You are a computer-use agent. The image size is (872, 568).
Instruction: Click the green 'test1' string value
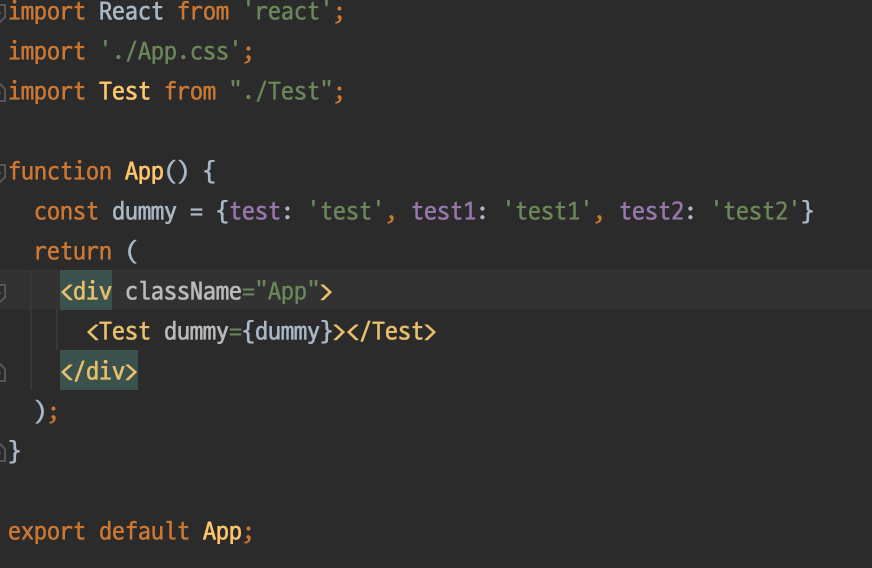(547, 212)
